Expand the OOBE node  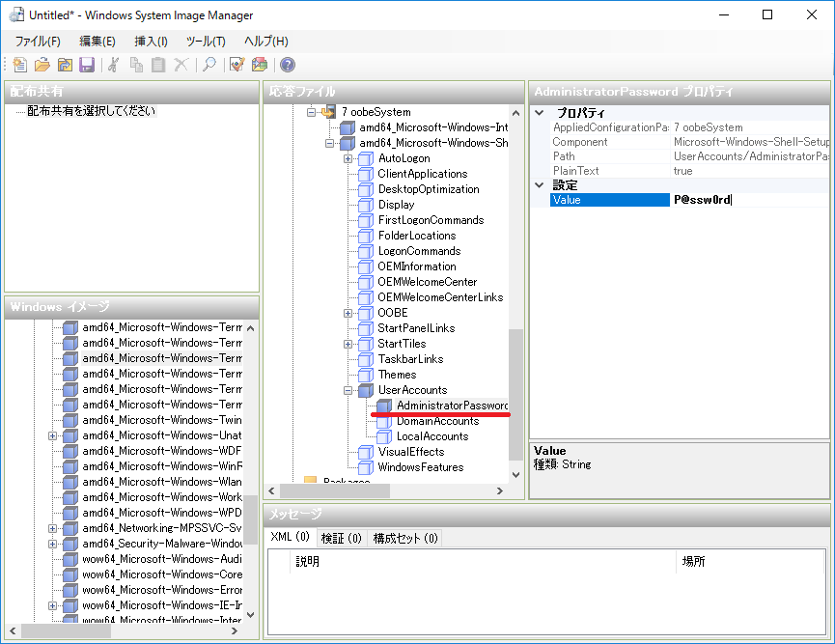[x=348, y=313]
